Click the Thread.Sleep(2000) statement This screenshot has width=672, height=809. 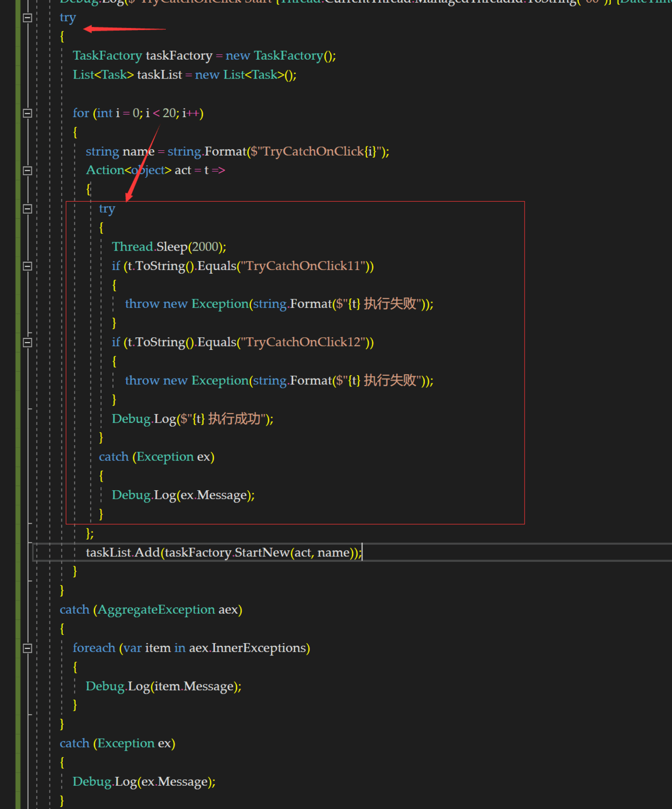[x=169, y=247]
